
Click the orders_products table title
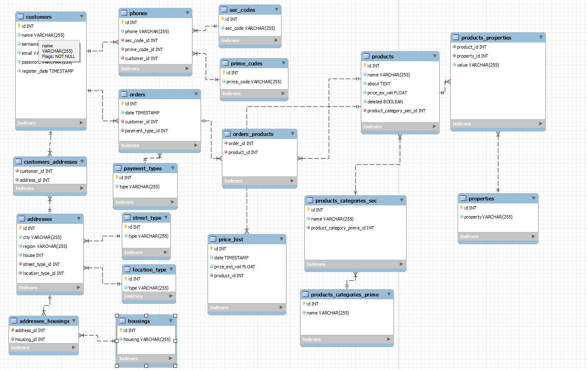253,134
